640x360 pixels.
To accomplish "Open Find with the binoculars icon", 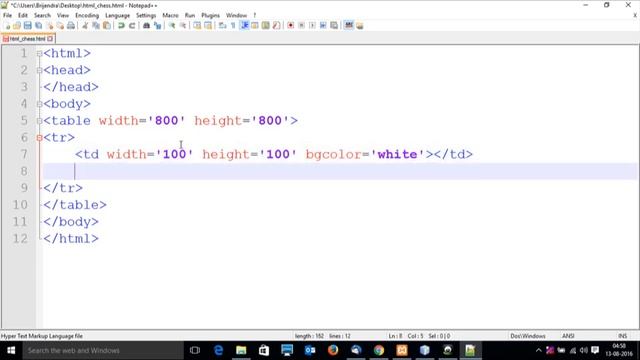I will tap(146, 25).
